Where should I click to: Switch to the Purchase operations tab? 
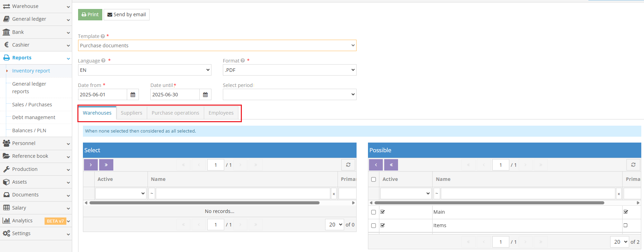coord(175,113)
